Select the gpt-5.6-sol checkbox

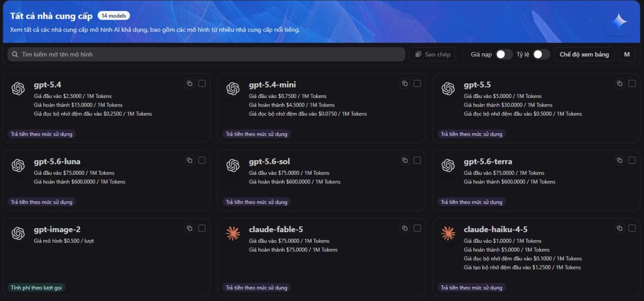417,160
